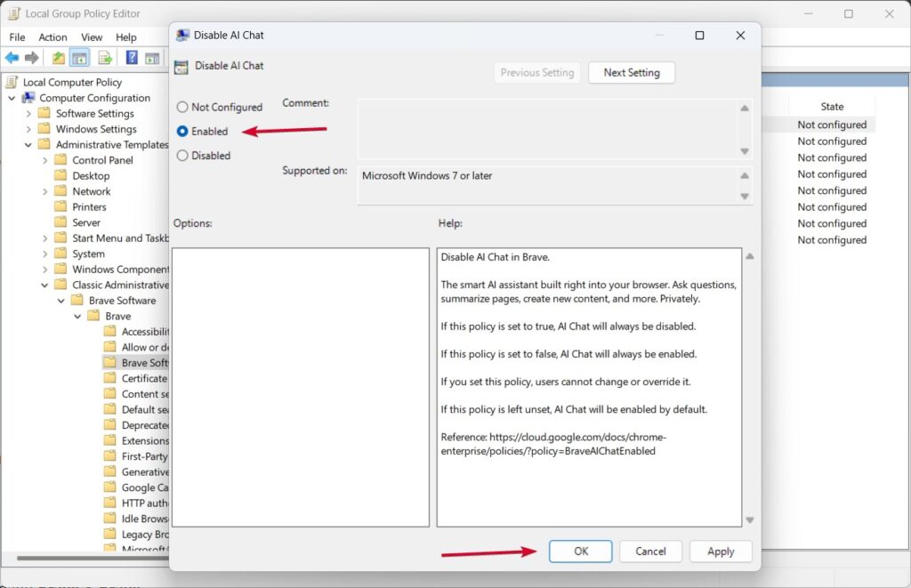Click the tree pane horizontal scrollbar
Image resolution: width=911 pixels, height=588 pixels.
(x=93, y=559)
